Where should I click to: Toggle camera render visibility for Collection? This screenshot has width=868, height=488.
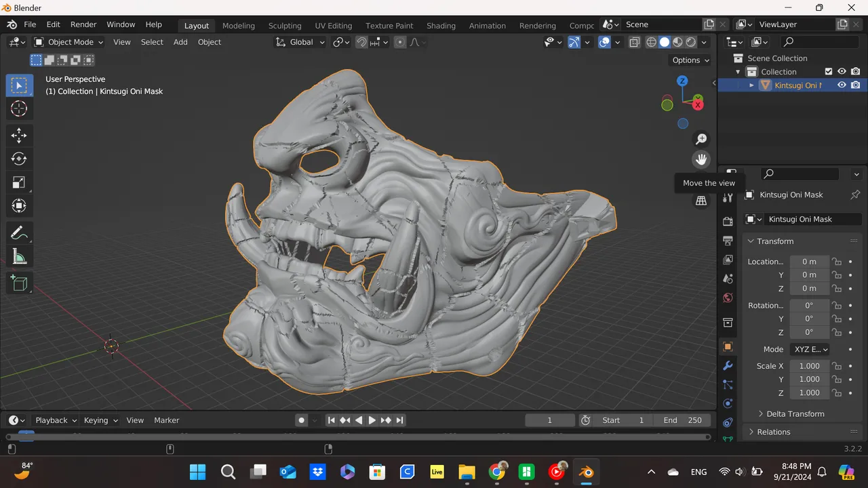click(x=854, y=71)
